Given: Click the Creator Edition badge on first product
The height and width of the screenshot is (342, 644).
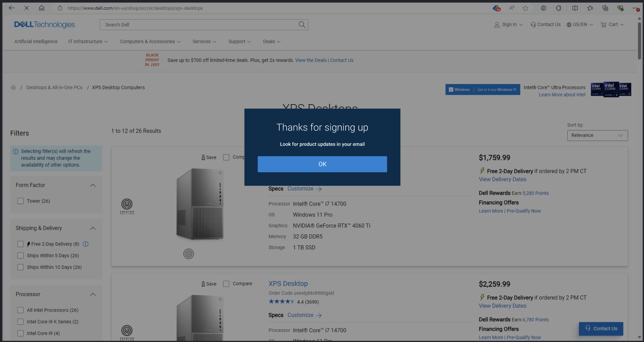Looking at the screenshot, I should [127, 206].
